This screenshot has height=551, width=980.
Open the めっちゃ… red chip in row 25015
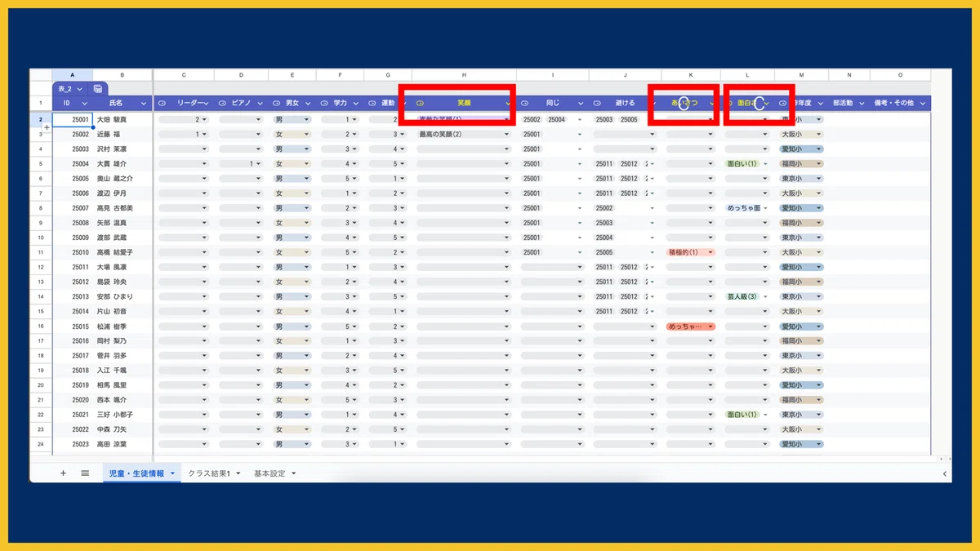[x=691, y=326]
